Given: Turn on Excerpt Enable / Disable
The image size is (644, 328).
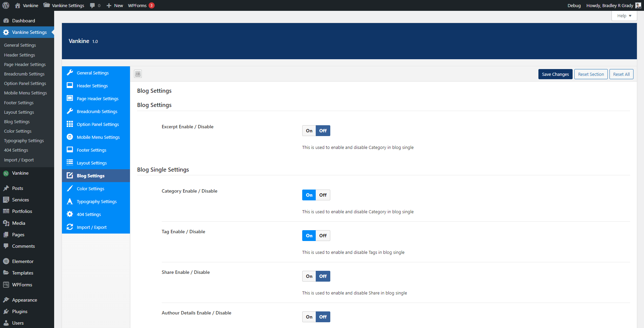Looking at the screenshot, I should click(x=309, y=131).
